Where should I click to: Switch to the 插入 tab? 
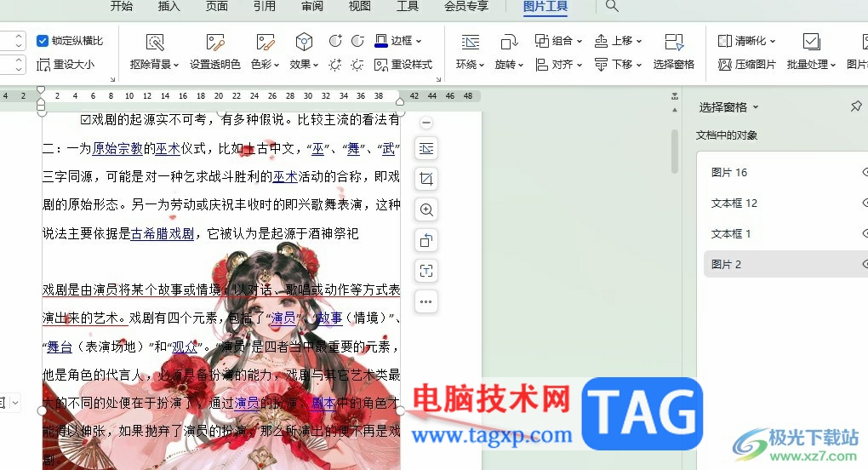click(x=168, y=6)
